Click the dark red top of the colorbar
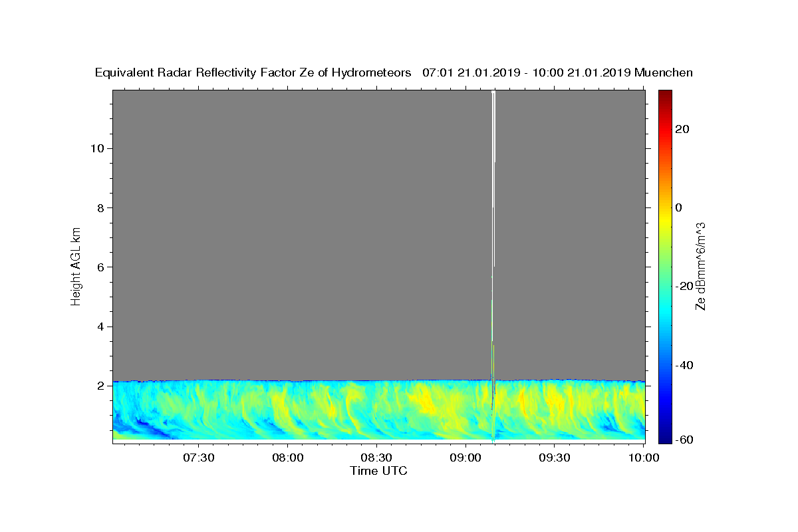798x532 pixels. coord(665,96)
